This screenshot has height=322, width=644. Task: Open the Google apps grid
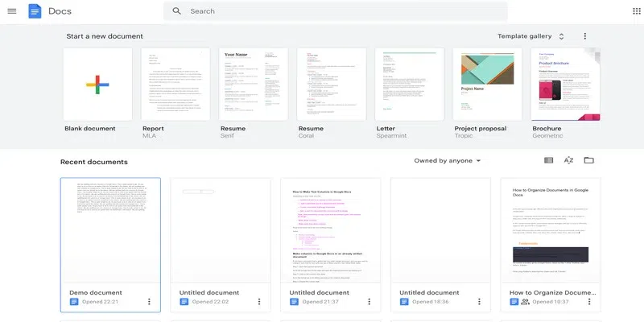pos(637,11)
